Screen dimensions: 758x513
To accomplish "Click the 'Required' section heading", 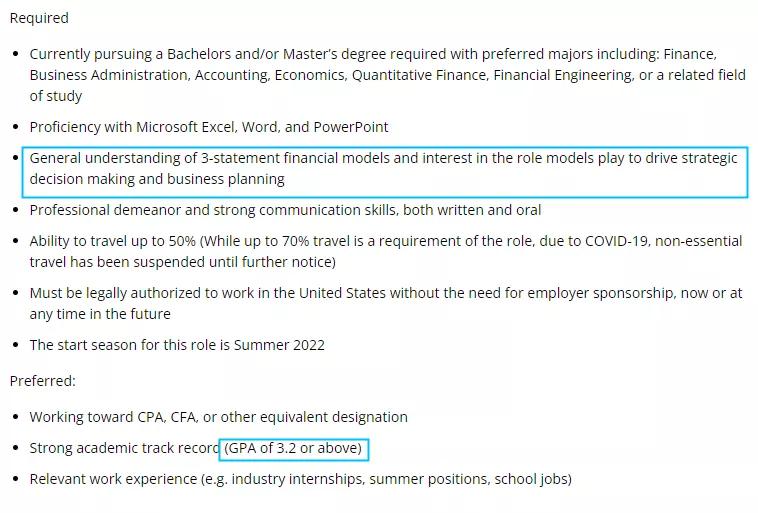I will pyautogui.click(x=39, y=18).
